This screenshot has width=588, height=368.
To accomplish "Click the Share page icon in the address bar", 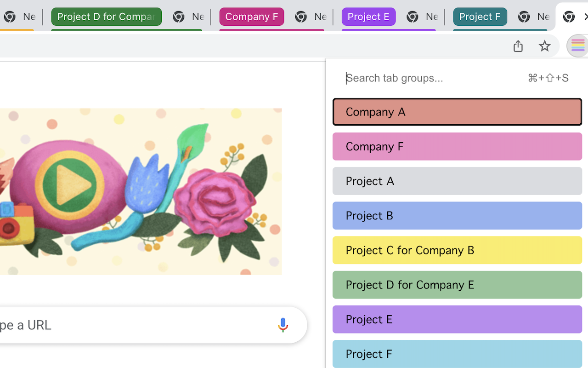I will (x=518, y=46).
